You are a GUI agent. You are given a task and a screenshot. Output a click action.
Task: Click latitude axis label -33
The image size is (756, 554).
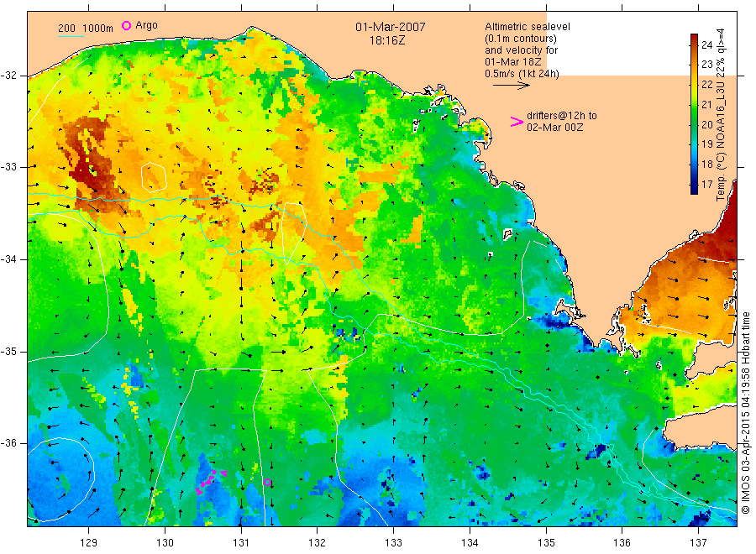tap(8, 167)
